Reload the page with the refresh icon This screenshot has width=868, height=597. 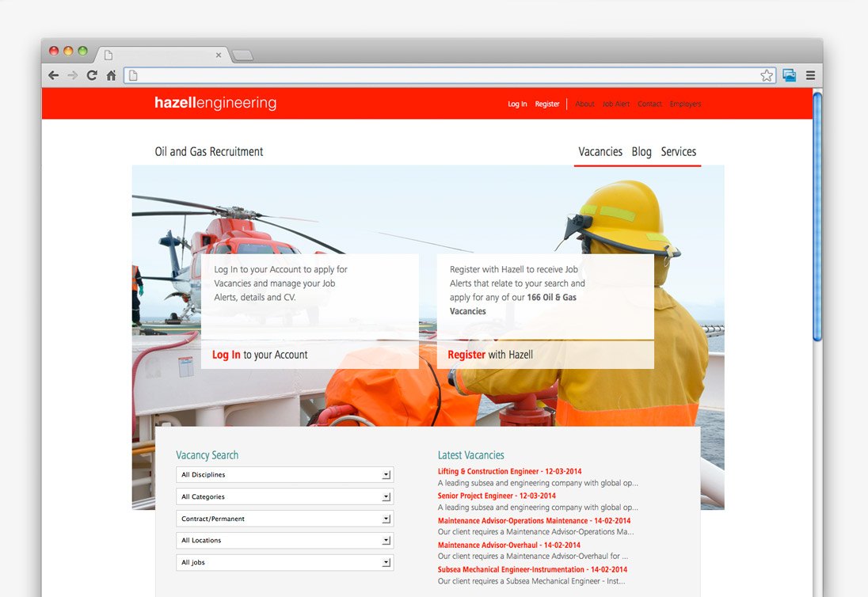pyautogui.click(x=92, y=75)
